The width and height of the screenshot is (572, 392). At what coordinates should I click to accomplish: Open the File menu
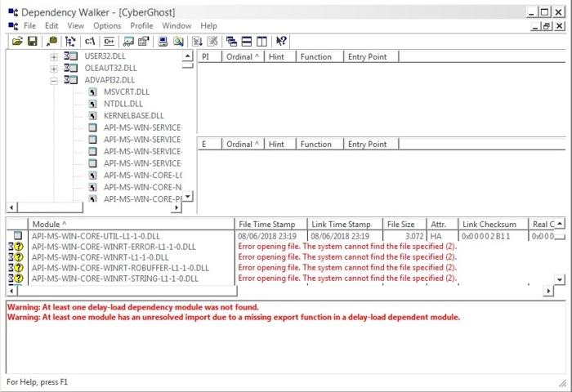click(29, 26)
